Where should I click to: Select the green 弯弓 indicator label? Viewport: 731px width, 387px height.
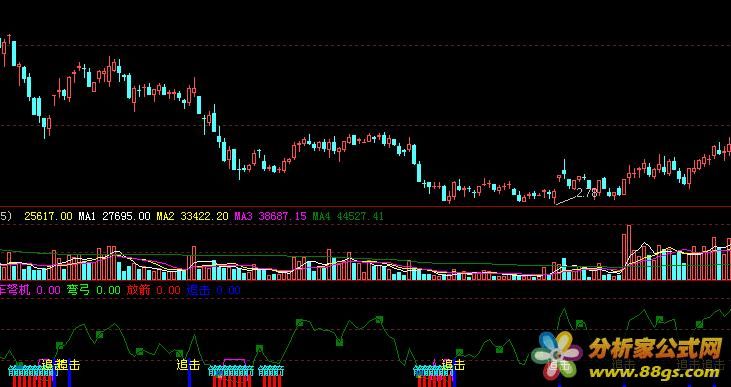[x=78, y=290]
